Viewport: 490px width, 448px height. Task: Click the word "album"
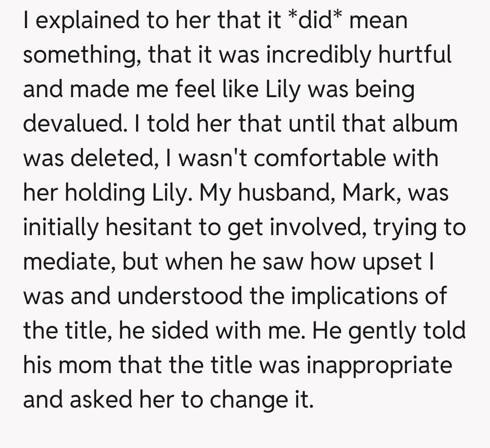(x=426, y=124)
